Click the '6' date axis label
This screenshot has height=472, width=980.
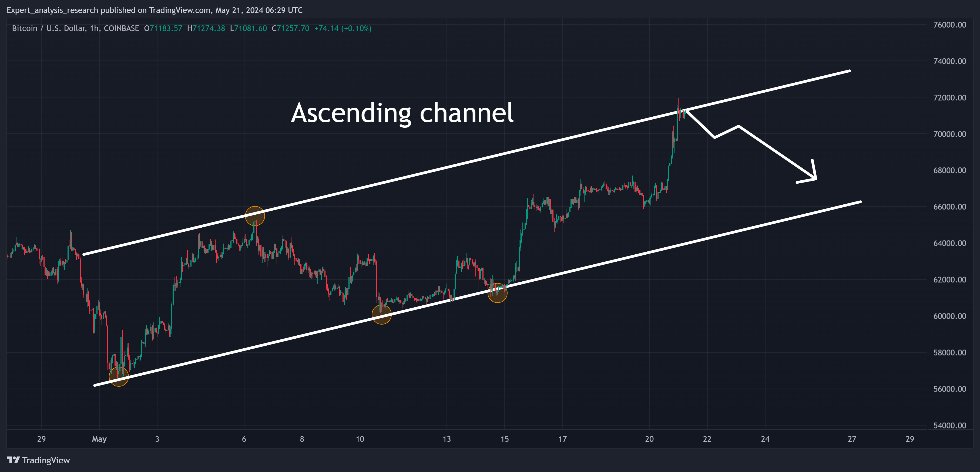(x=244, y=439)
